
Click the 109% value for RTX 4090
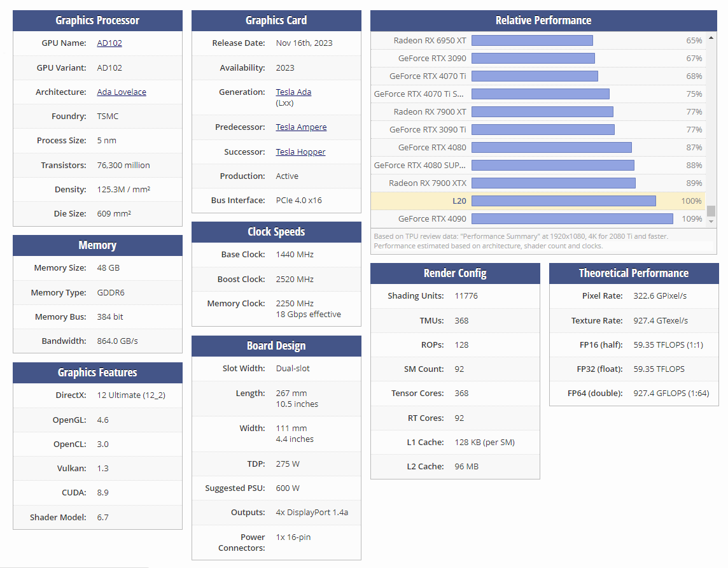click(x=692, y=219)
